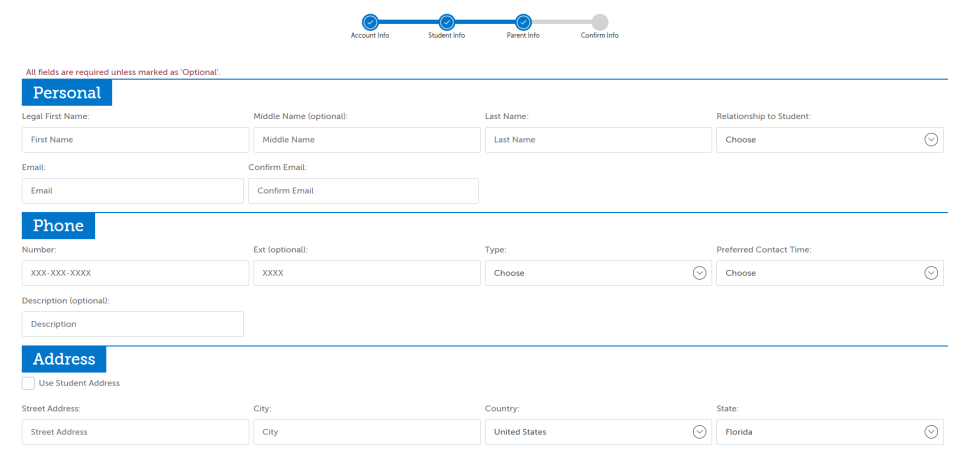Click the Relationship to Student chevron icon

click(931, 140)
